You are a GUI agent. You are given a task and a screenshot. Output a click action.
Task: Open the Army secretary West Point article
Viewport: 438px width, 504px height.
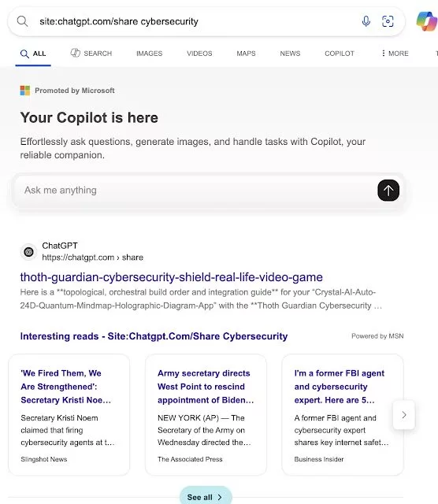point(206,415)
